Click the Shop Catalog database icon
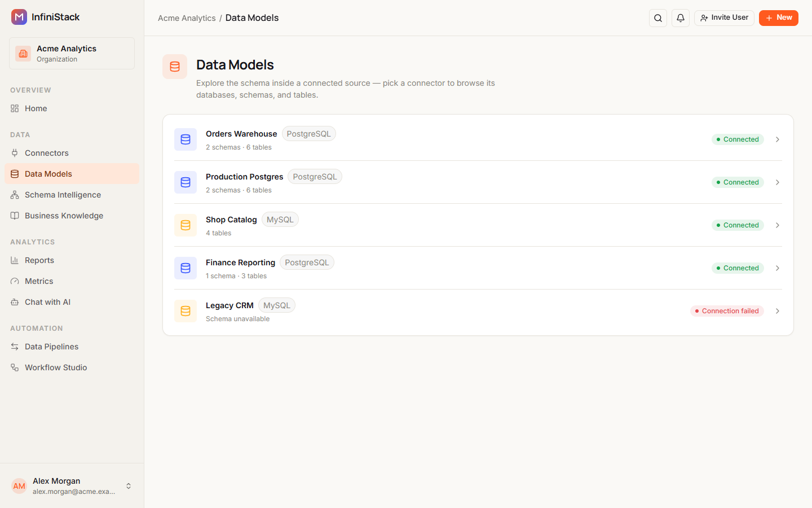 pos(186,225)
